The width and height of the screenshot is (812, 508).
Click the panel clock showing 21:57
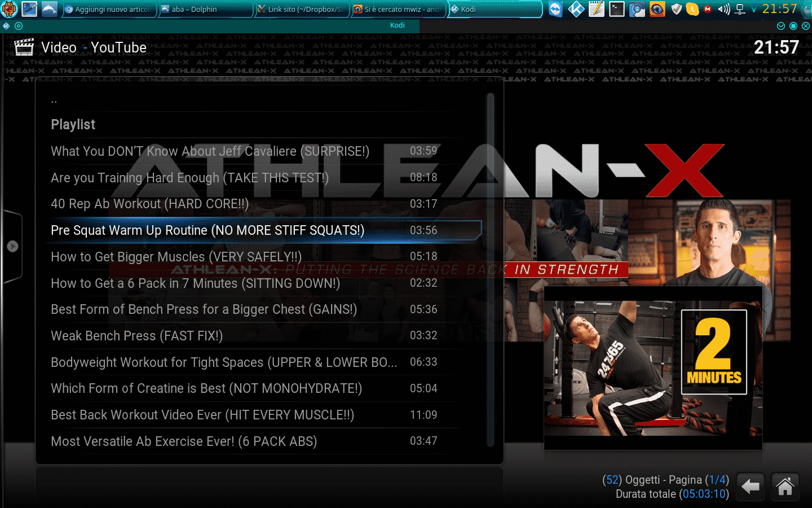[780, 9]
